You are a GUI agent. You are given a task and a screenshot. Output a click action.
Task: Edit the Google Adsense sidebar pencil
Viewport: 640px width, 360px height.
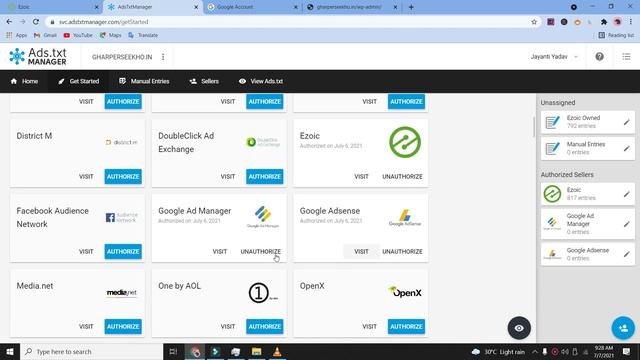(x=626, y=254)
